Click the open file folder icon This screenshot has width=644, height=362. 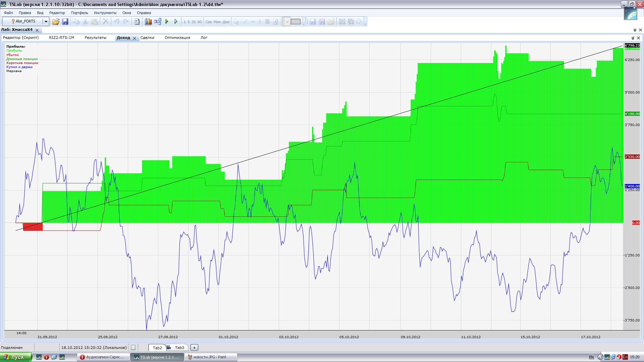tap(56, 21)
